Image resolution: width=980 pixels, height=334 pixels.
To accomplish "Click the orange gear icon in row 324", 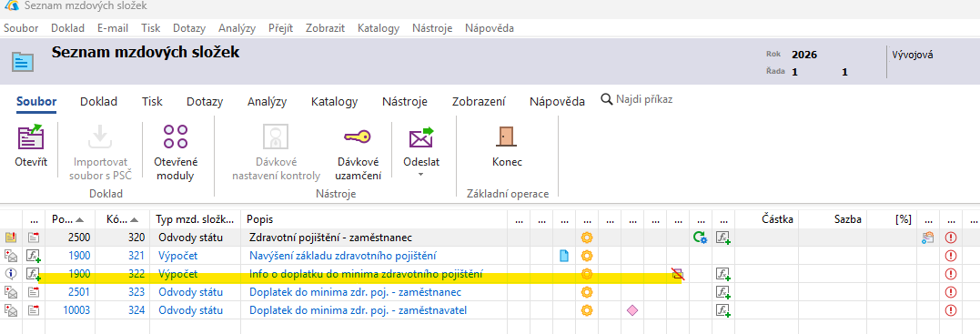I will coord(586,310).
